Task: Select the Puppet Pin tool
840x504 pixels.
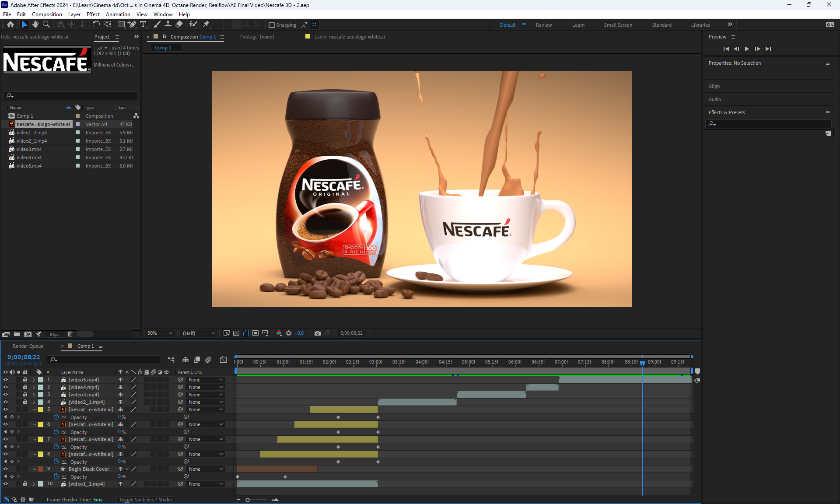Action: (206, 24)
